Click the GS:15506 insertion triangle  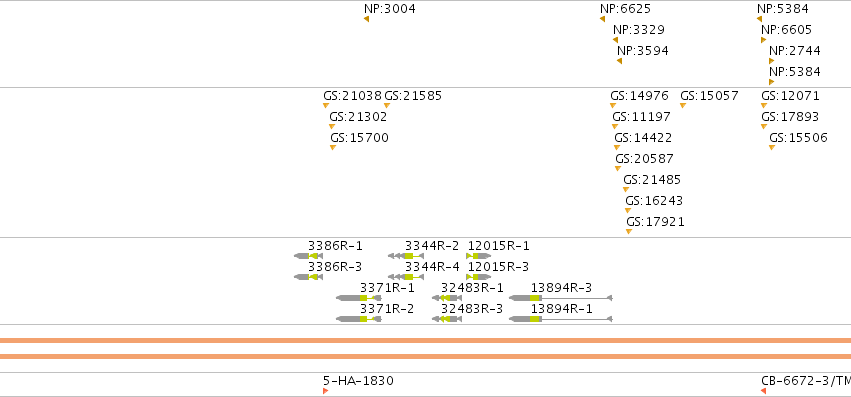coord(772,148)
